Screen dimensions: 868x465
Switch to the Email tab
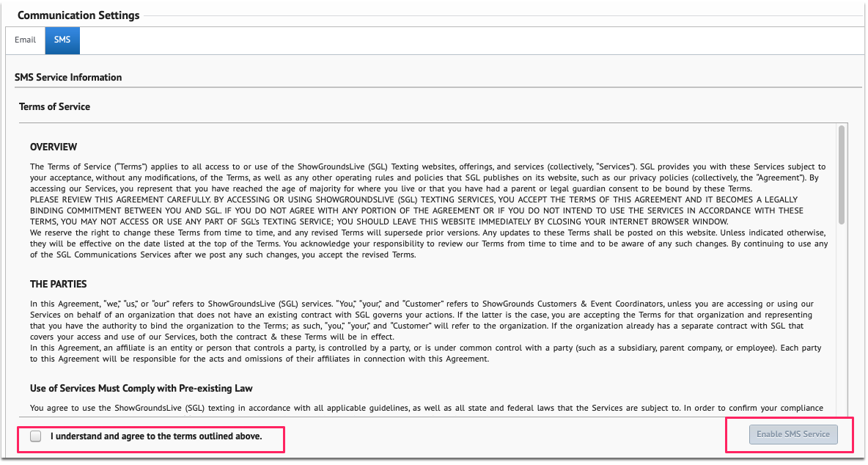25,40
